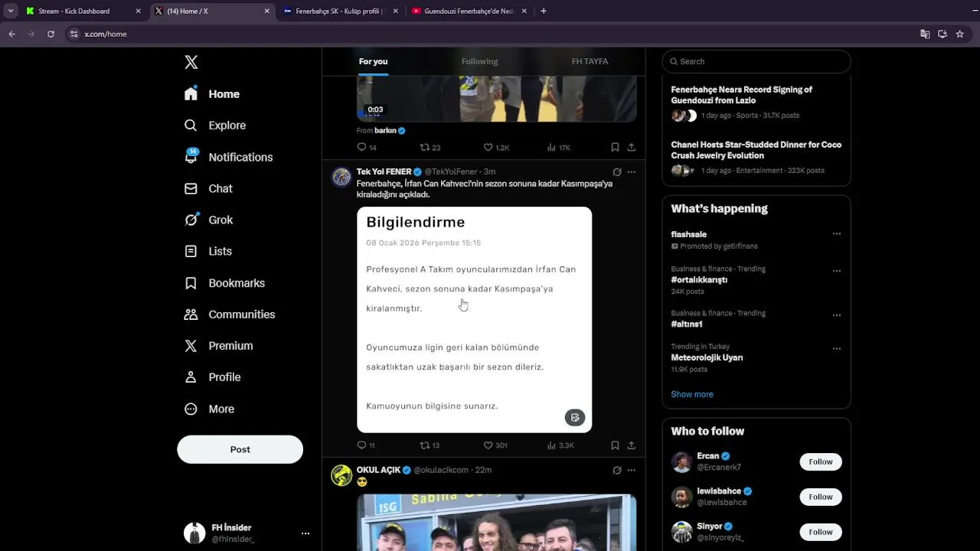Open more options for #ortalıkkarıştı trend
This screenshot has height=551, width=980.
(837, 271)
